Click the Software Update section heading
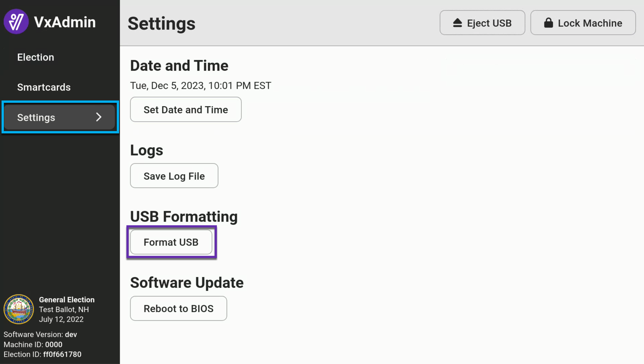 (187, 283)
